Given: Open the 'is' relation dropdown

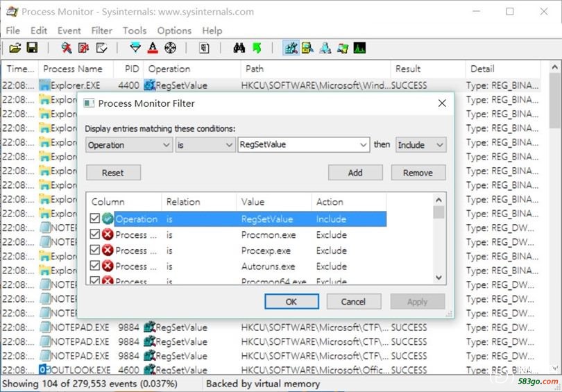Looking at the screenshot, I should pos(205,145).
